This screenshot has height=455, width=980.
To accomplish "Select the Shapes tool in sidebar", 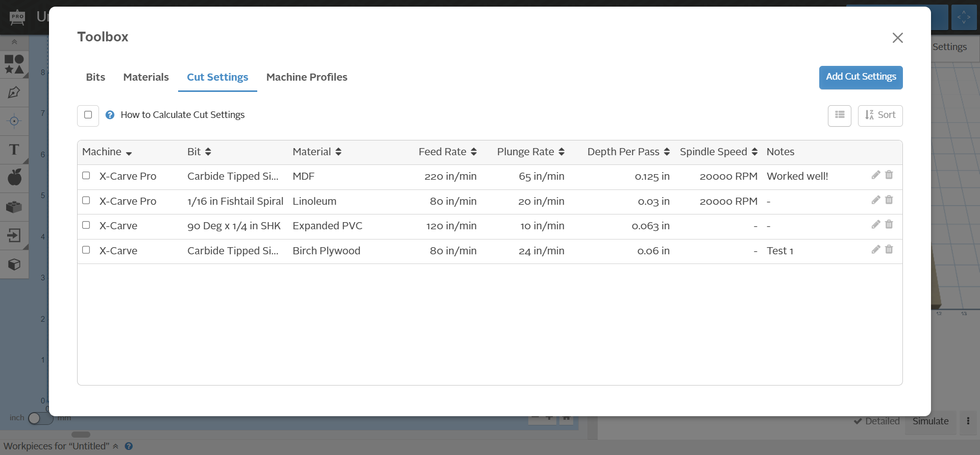I will (x=14, y=64).
